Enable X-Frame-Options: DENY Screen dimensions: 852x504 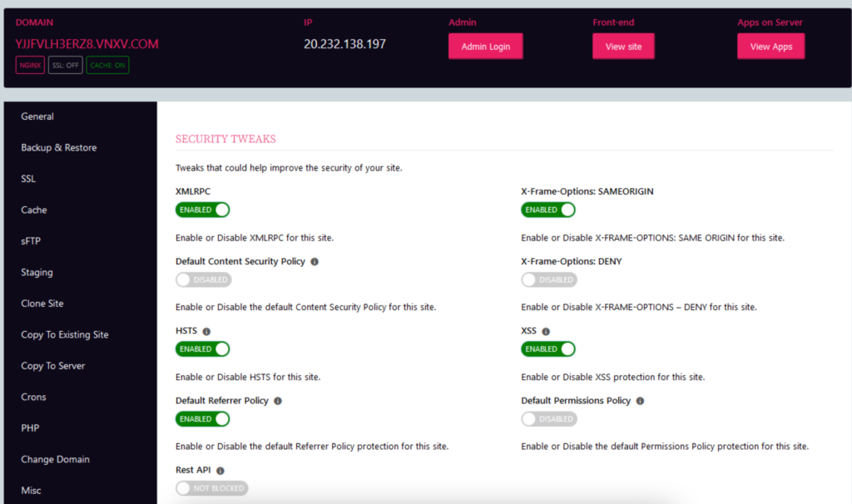548,279
